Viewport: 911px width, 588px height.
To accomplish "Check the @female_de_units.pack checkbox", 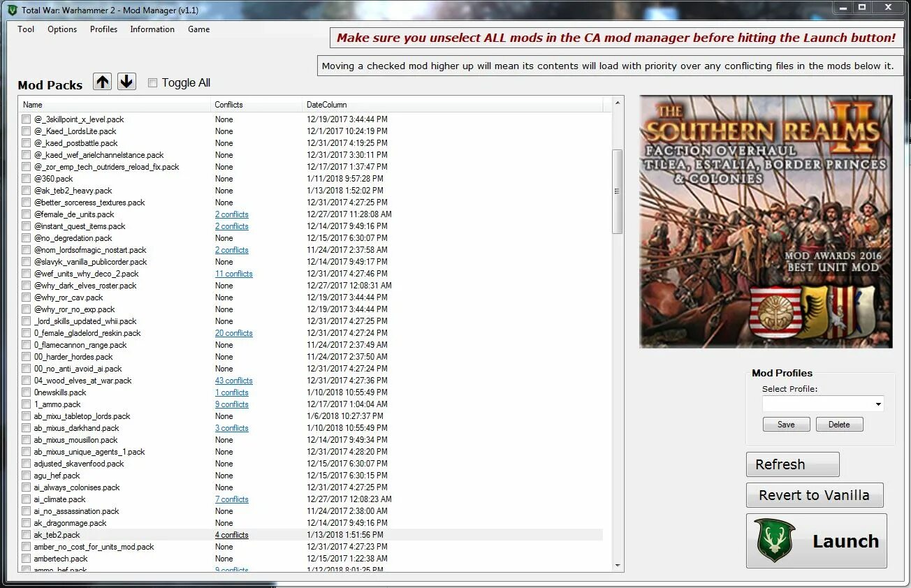I will click(26, 214).
